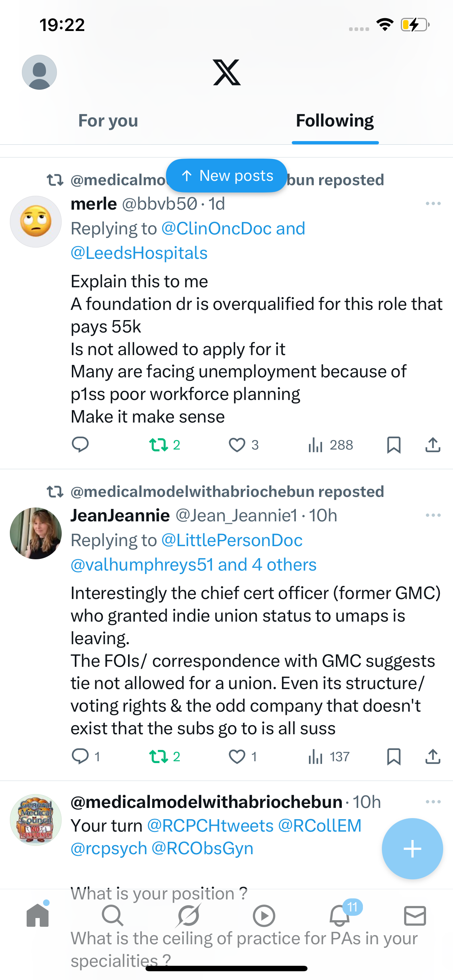Compose a new post
The image size is (453, 980).
click(x=412, y=848)
